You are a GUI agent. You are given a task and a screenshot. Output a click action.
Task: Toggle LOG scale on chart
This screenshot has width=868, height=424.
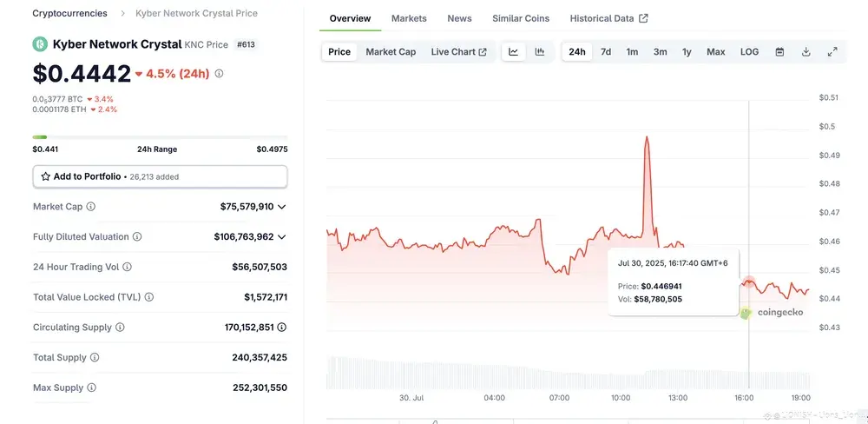point(750,51)
